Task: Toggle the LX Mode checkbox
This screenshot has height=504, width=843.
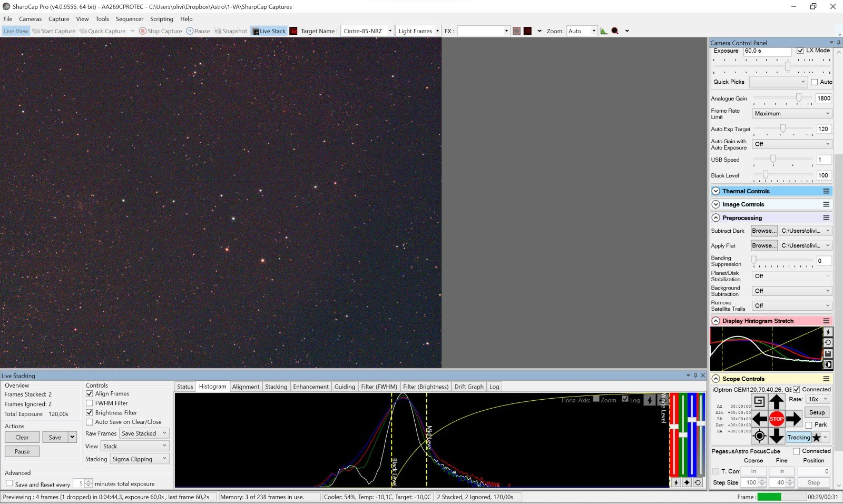Action: [800, 51]
